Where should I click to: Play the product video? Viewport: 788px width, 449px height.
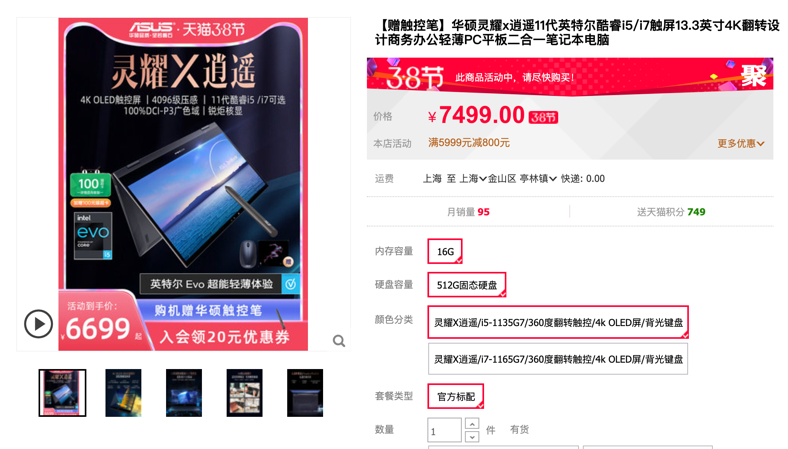pyautogui.click(x=38, y=324)
